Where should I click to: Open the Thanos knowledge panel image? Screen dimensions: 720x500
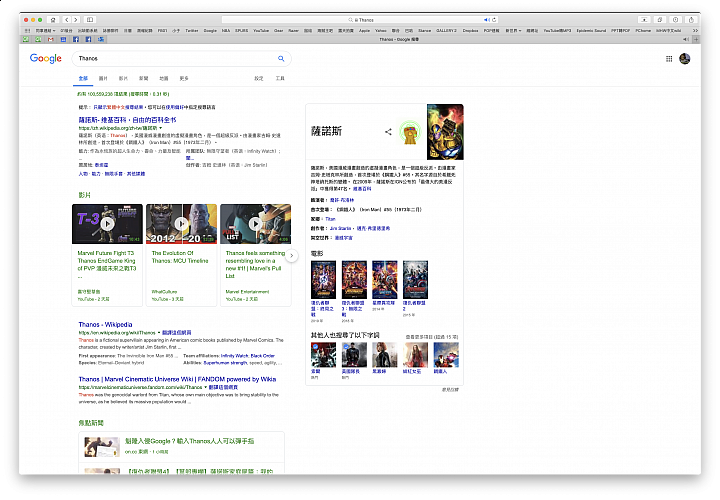coord(445,132)
